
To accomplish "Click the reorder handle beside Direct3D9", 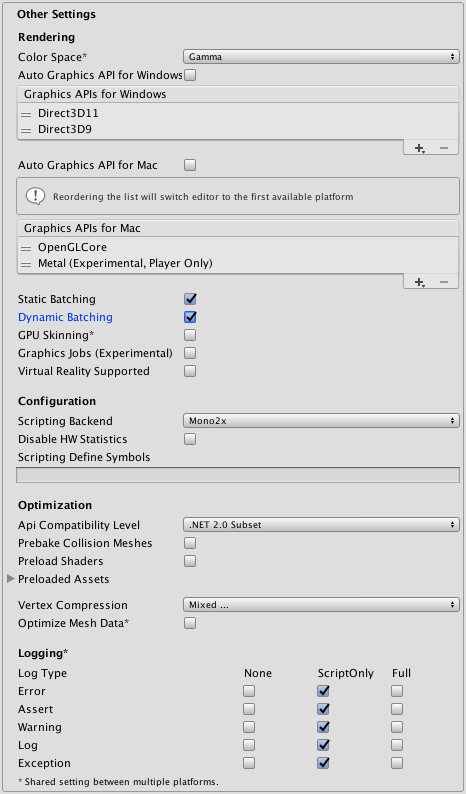I will [x=26, y=130].
